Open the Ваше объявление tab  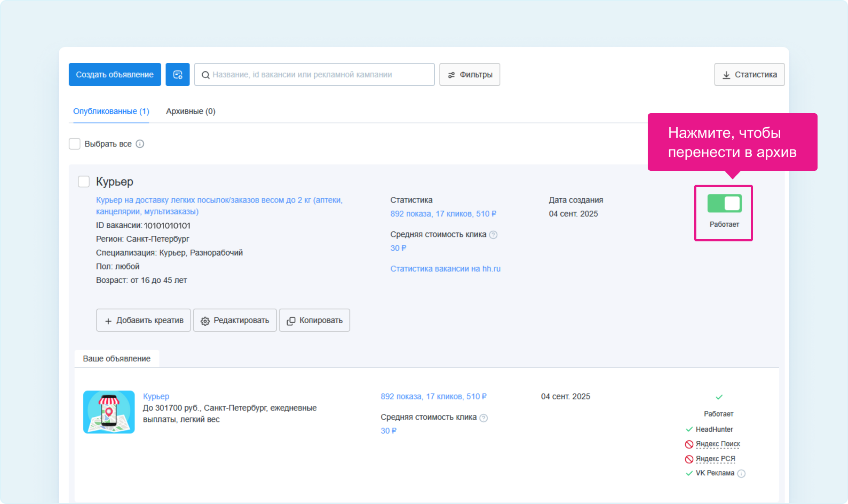(116, 359)
